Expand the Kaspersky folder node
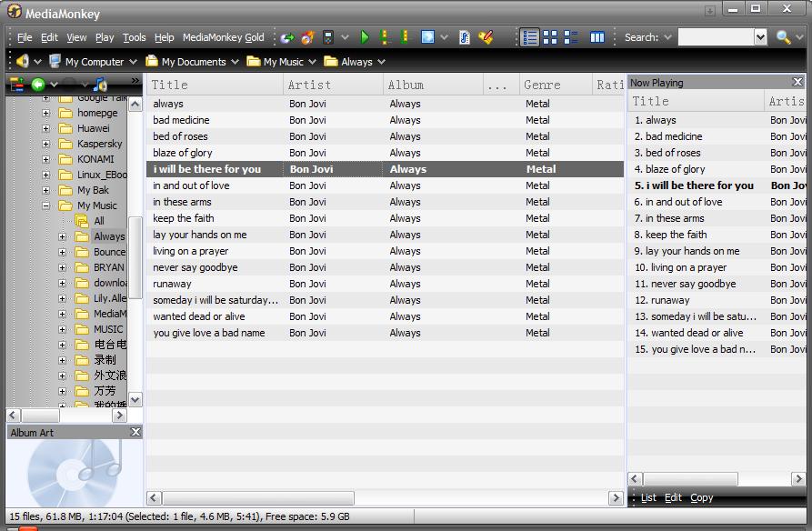Viewport: 812px width, 531px height. click(45, 144)
